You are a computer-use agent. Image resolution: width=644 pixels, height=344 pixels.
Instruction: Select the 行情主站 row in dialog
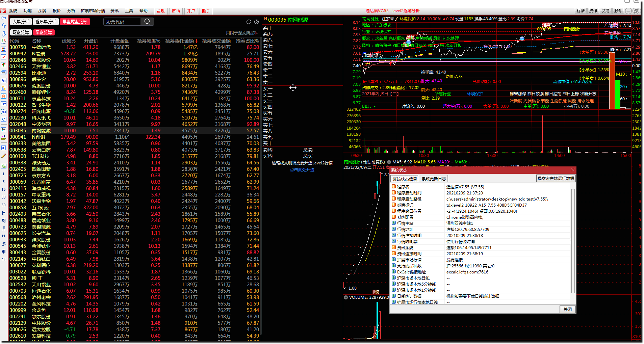click(481, 223)
